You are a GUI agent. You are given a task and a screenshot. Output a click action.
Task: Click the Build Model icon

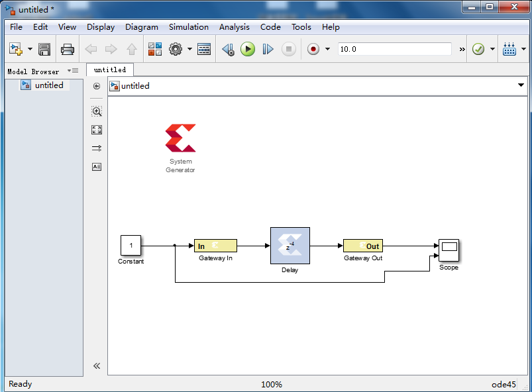click(509, 49)
